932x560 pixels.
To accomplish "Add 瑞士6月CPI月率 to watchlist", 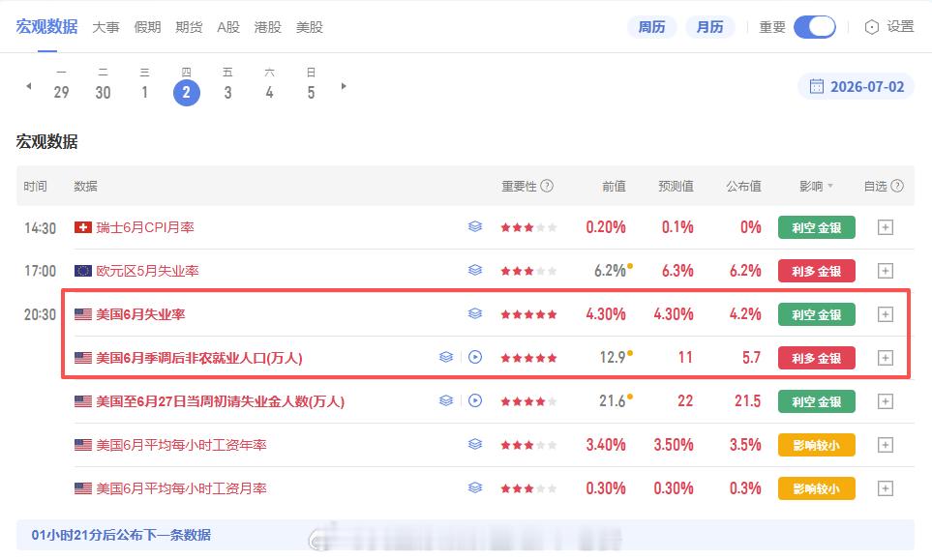I will click(x=885, y=227).
